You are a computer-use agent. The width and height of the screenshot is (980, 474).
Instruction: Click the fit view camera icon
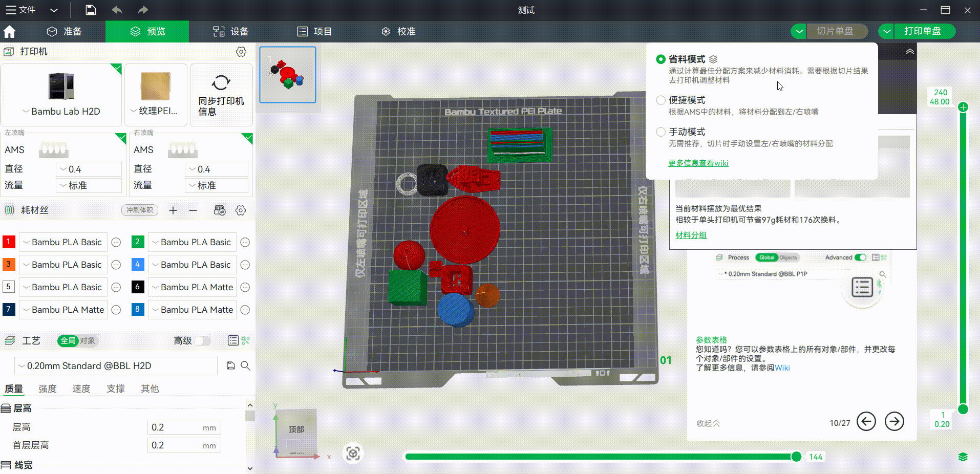coord(353,454)
